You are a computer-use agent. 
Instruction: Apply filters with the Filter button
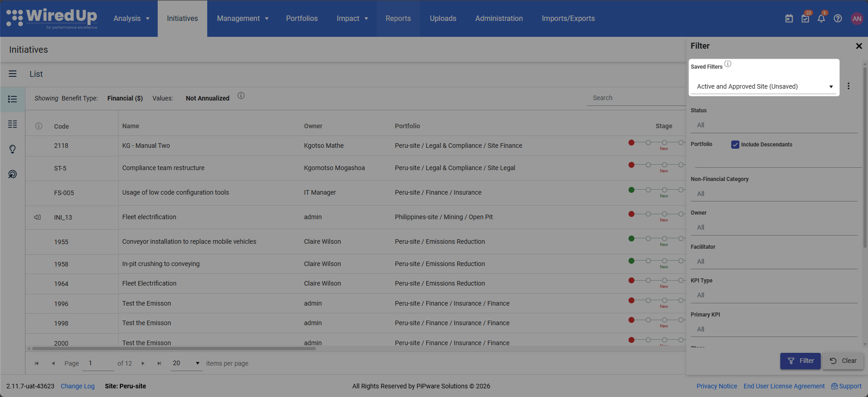coord(800,361)
